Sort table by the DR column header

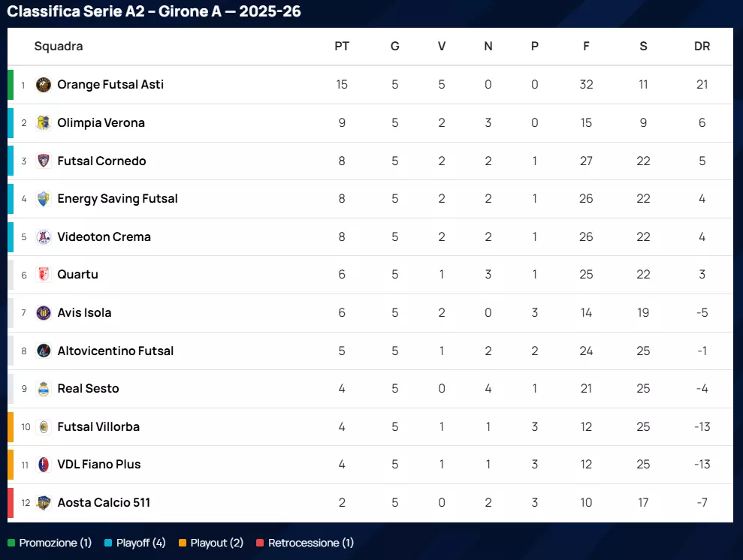[702, 47]
